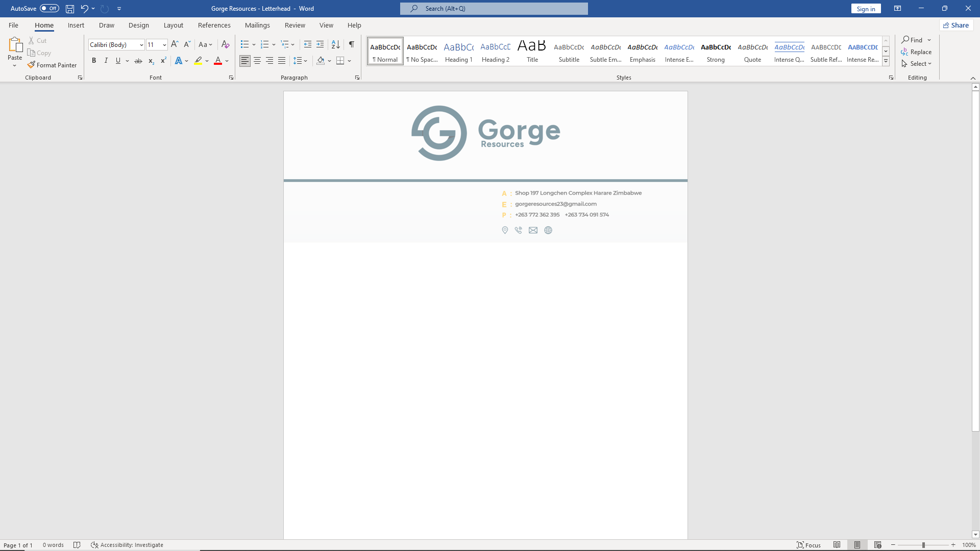Increase font size with the grow icon
Viewport: 980px width, 551px height.
(x=175, y=44)
